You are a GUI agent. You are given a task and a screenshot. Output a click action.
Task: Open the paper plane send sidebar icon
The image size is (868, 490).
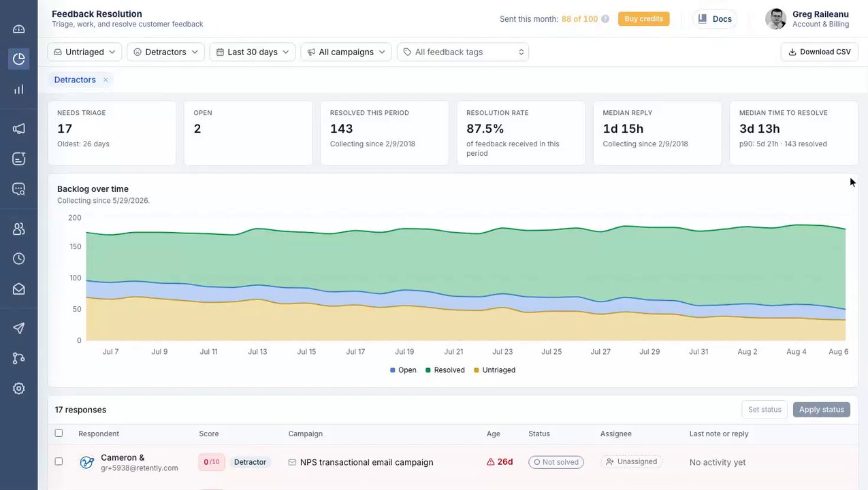[18, 328]
